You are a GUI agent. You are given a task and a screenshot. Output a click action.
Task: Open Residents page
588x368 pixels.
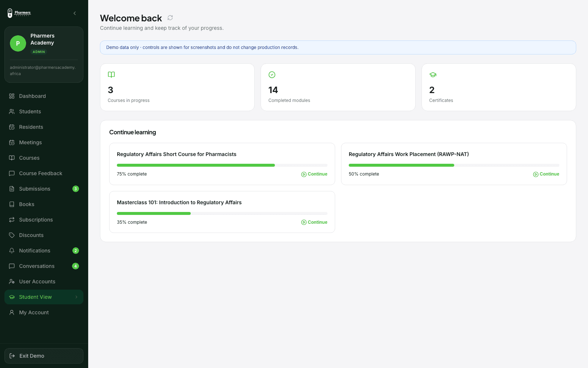(x=44, y=127)
